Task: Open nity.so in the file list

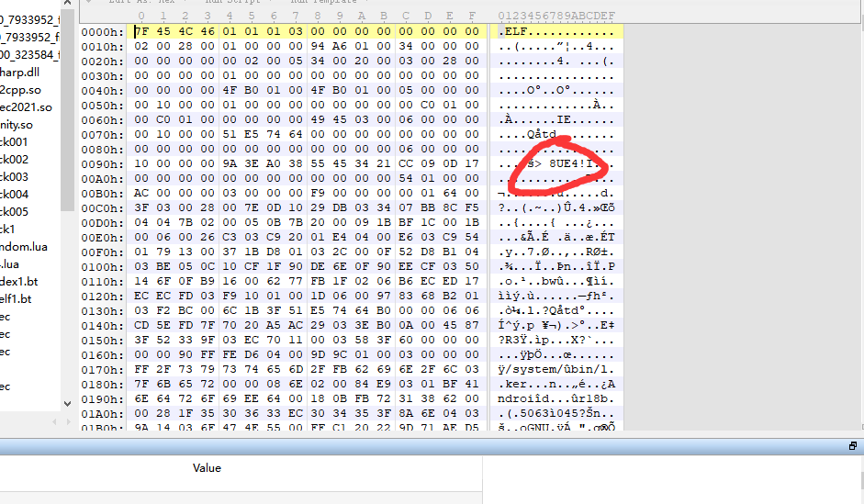Action: tap(17, 125)
